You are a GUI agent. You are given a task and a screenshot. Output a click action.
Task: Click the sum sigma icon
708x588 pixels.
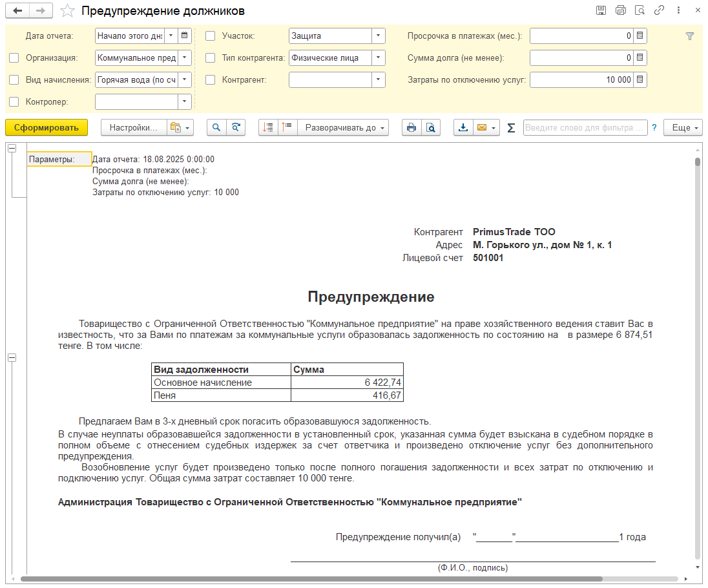(x=511, y=128)
